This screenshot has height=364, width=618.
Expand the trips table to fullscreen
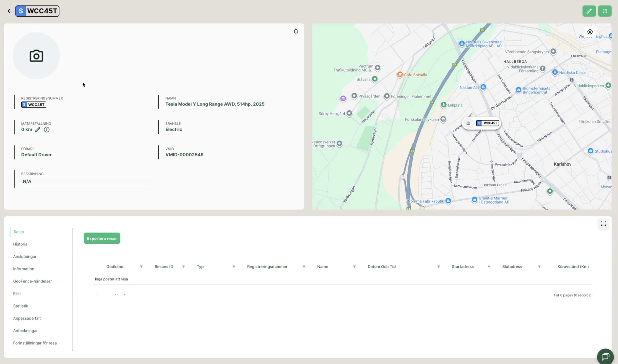(x=603, y=223)
